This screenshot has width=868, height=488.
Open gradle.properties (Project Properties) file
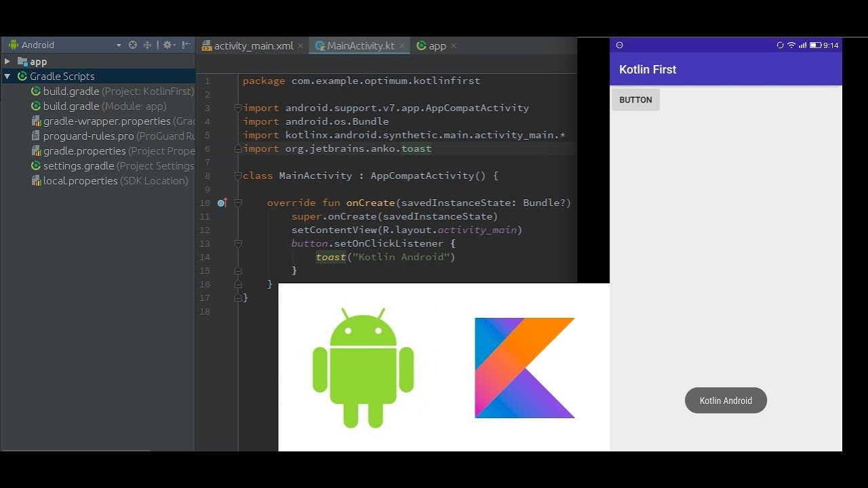coord(113,151)
